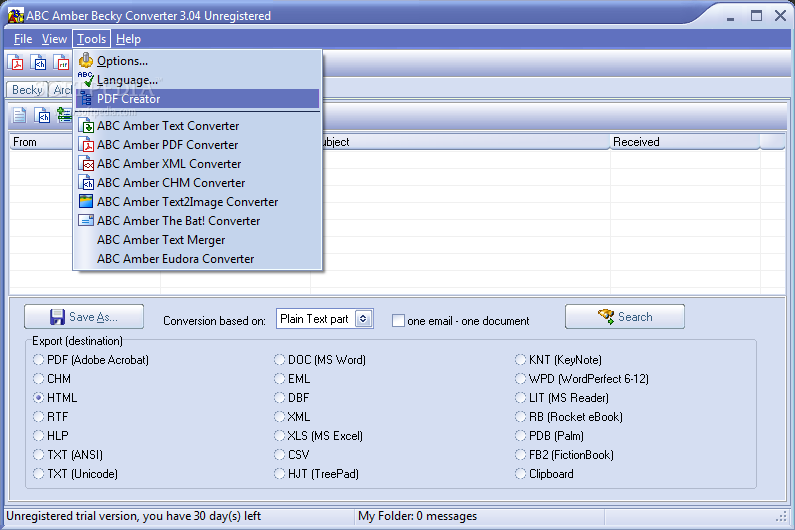Click the application icon in title bar
The height and width of the screenshot is (530, 795).
point(16,16)
